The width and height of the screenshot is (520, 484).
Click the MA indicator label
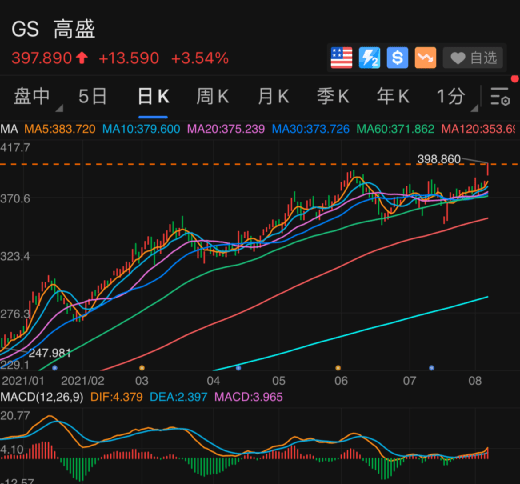pyautogui.click(x=9, y=129)
